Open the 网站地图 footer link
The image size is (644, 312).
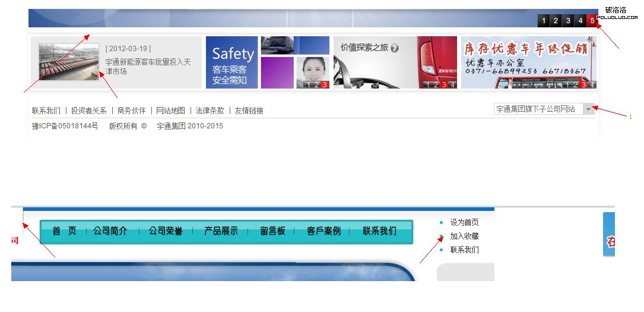(x=170, y=111)
